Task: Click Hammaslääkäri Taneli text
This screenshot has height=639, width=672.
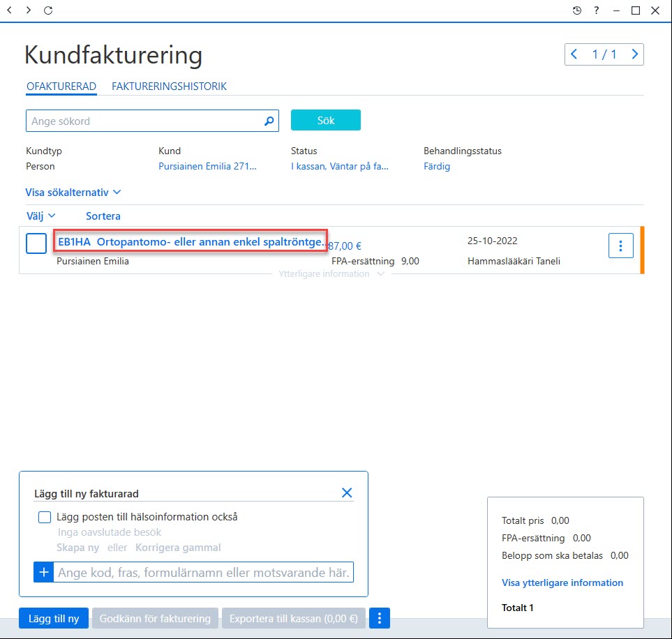Action: (x=514, y=261)
